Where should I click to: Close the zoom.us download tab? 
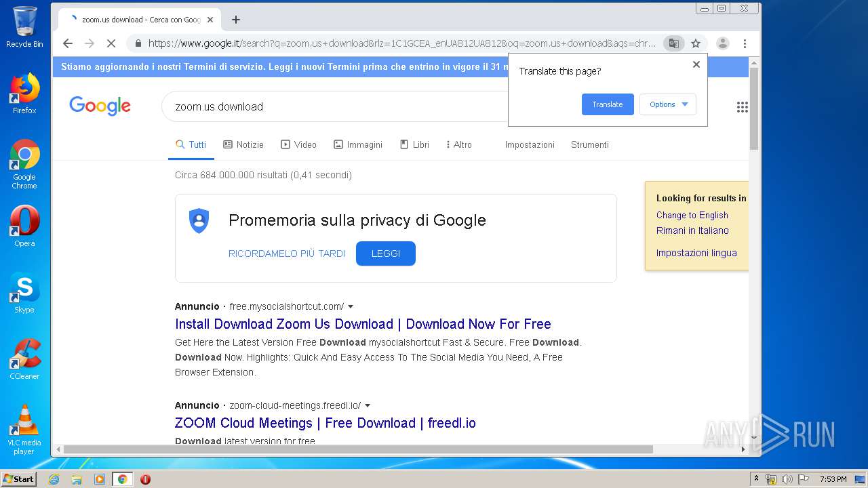210,20
